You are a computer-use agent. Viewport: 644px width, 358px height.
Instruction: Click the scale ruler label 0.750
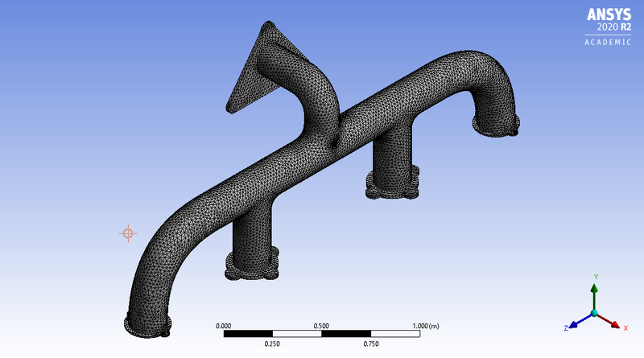371,344
